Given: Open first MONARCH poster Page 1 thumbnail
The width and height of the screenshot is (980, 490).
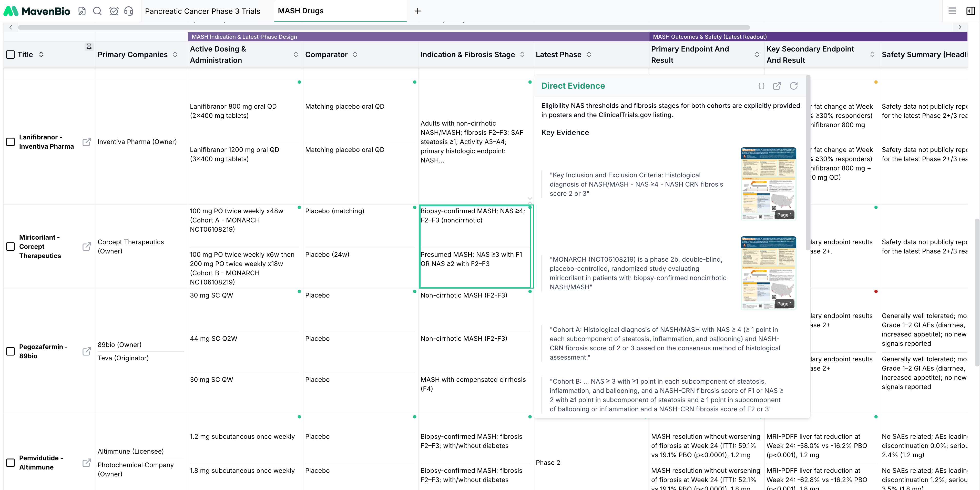Looking at the screenshot, I should (x=768, y=184).
